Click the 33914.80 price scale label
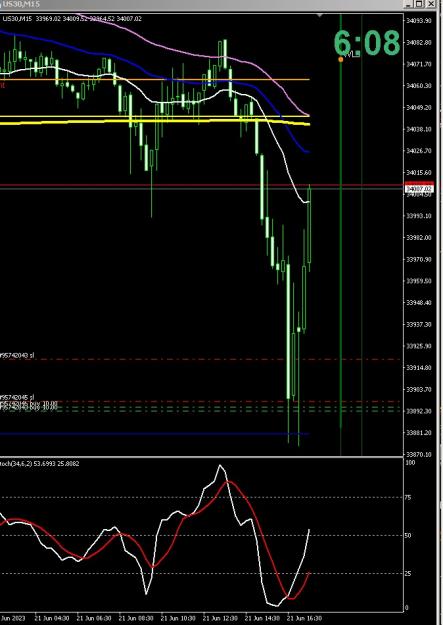443x625 pixels. click(418, 368)
